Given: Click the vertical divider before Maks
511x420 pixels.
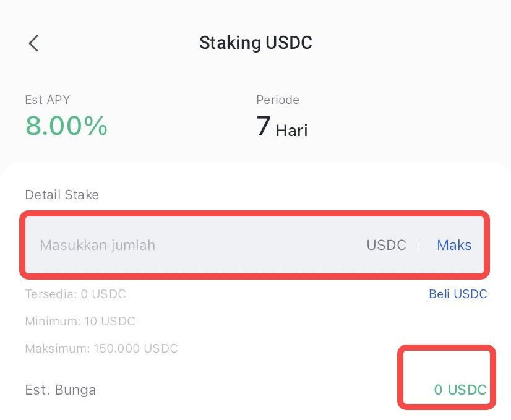Looking at the screenshot, I should point(419,245).
